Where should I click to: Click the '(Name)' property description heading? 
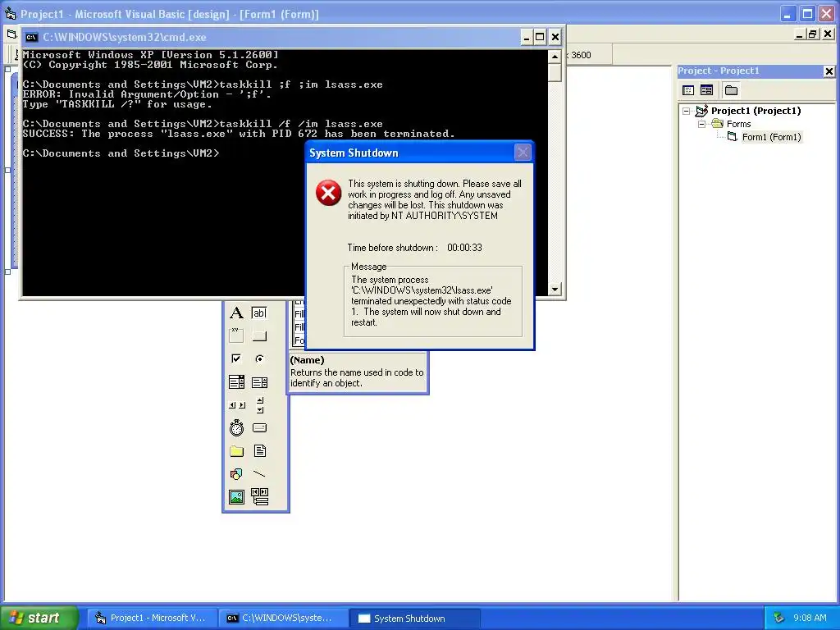pos(307,360)
